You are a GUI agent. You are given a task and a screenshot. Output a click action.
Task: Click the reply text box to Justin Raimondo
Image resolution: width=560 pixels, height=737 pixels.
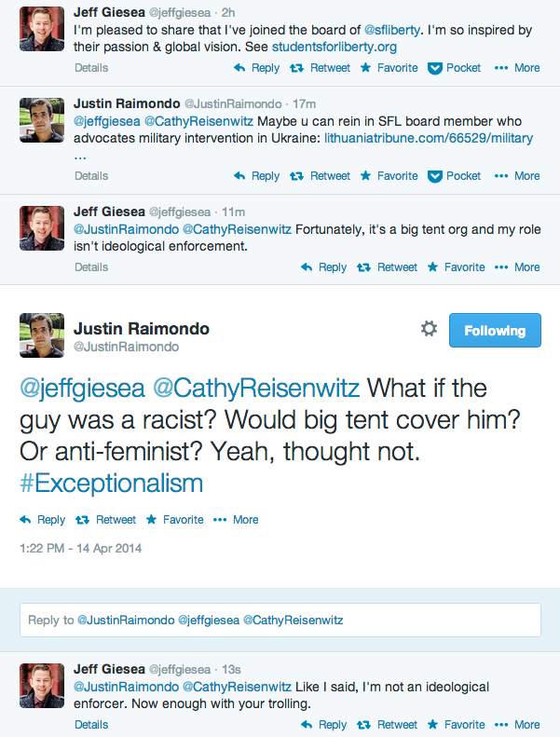pos(280,620)
